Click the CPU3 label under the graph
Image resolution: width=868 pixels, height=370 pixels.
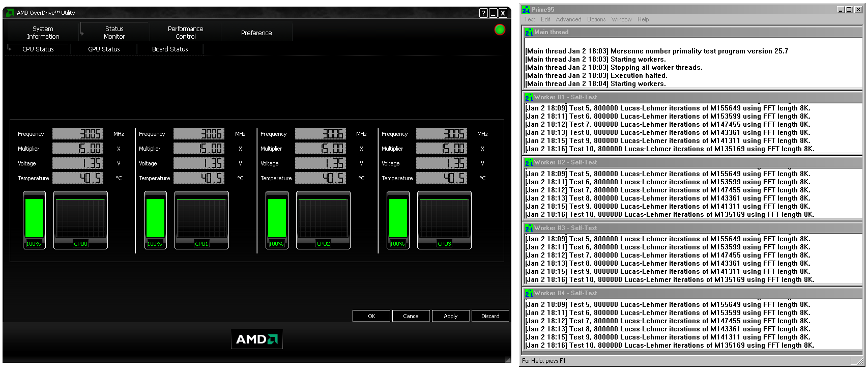444,244
